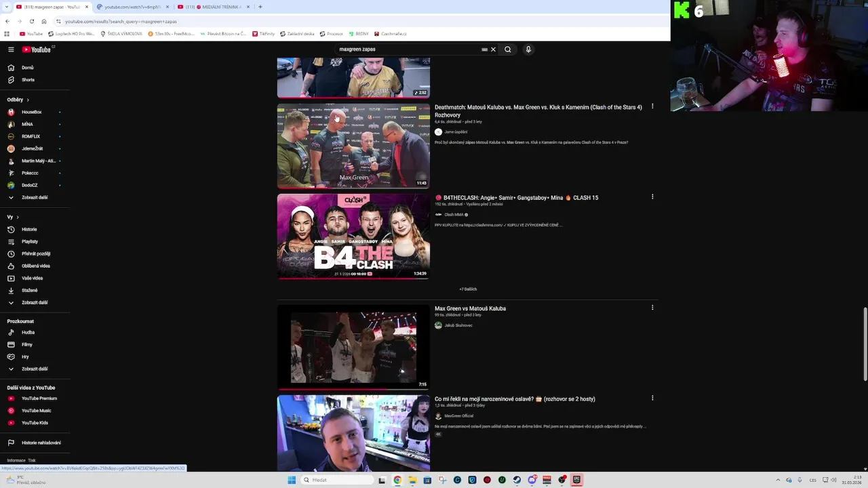Open Co mi řekli na narozeninové oslavě video
Viewport: 868px width, 488px height.
pos(515,399)
